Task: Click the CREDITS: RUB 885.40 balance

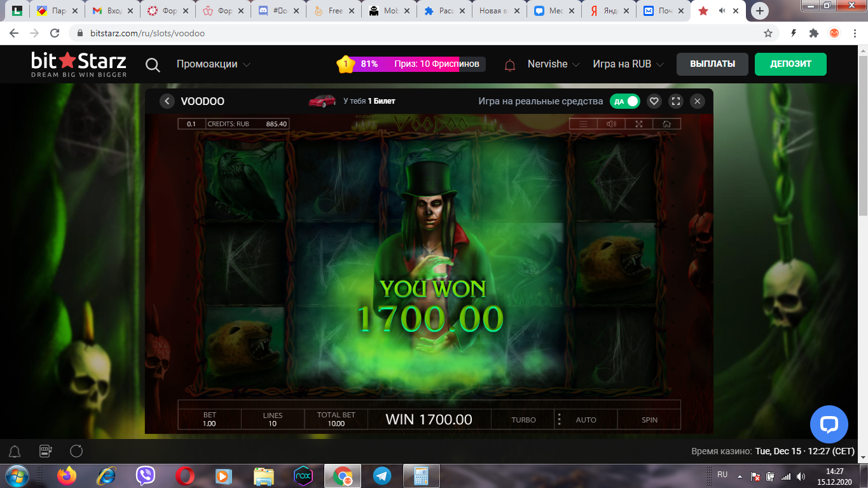Action: click(247, 124)
